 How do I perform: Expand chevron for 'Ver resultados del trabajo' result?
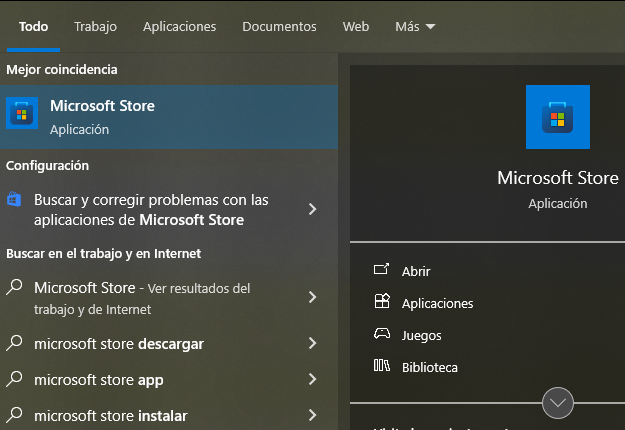tap(312, 297)
